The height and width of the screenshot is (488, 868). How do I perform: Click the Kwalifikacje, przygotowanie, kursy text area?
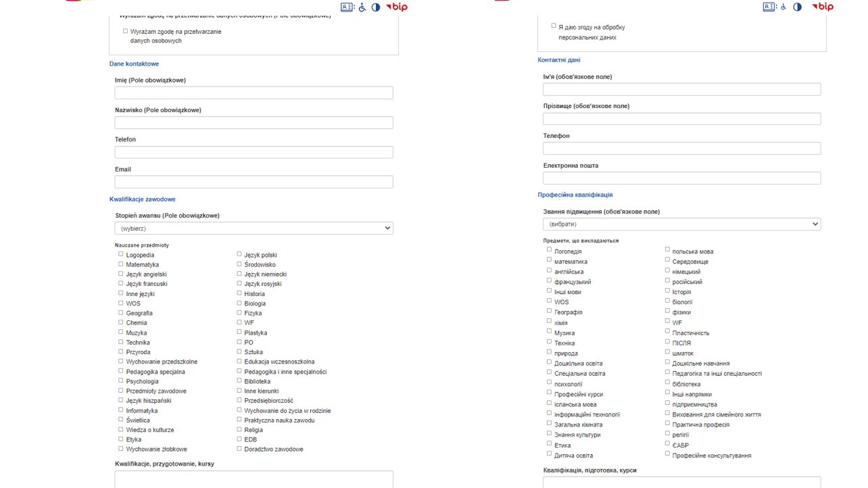254,479
